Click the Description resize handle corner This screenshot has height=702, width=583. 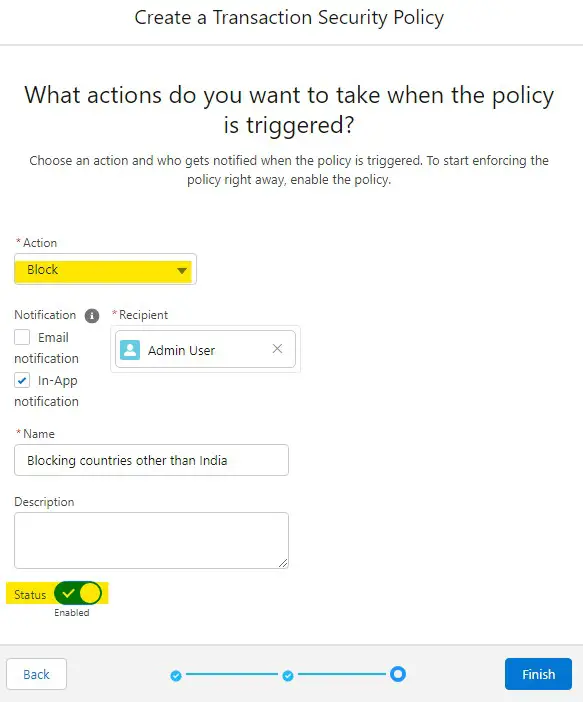pos(283,563)
